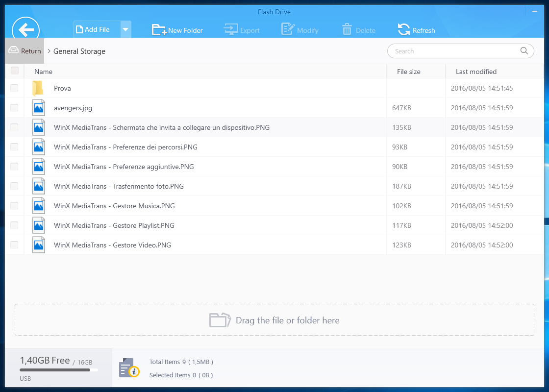Click image icon of Preferenze dei percorsi file
Image resolution: width=549 pixels, height=392 pixels.
39,147
